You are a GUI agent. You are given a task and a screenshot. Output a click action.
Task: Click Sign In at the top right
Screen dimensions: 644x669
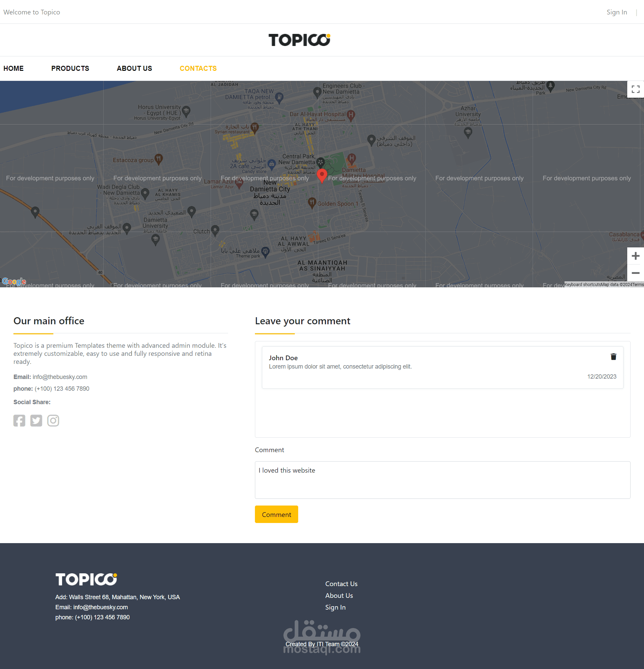616,12
